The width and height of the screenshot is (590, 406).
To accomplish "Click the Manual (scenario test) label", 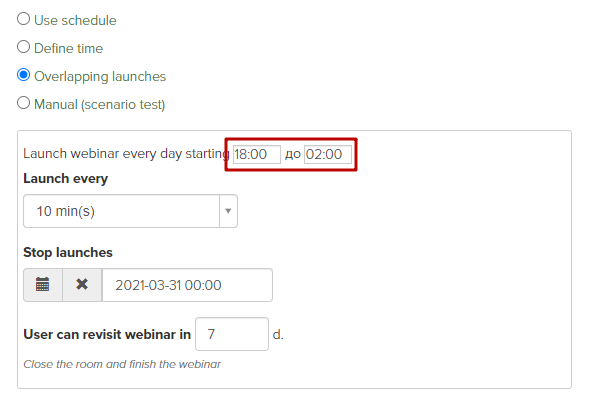I will [x=100, y=104].
